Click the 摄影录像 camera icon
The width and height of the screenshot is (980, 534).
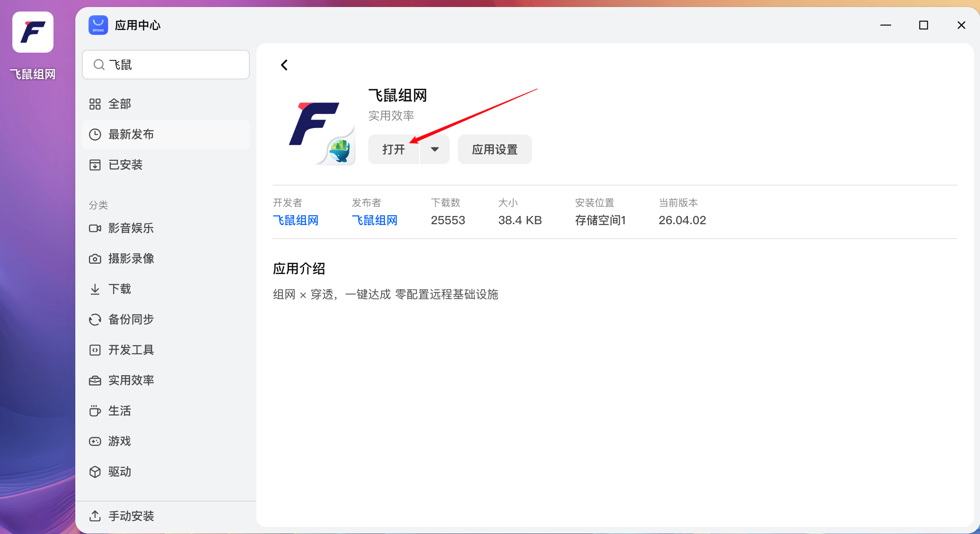tap(95, 259)
